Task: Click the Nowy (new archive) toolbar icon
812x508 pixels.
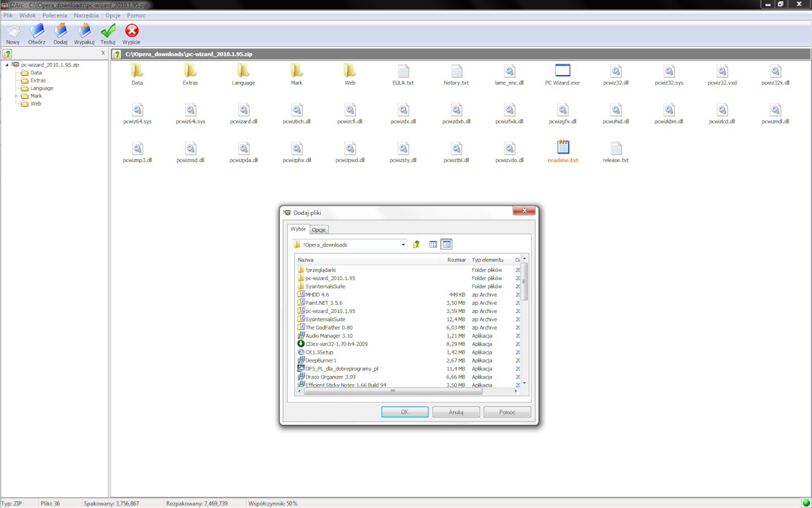Action: tap(13, 31)
